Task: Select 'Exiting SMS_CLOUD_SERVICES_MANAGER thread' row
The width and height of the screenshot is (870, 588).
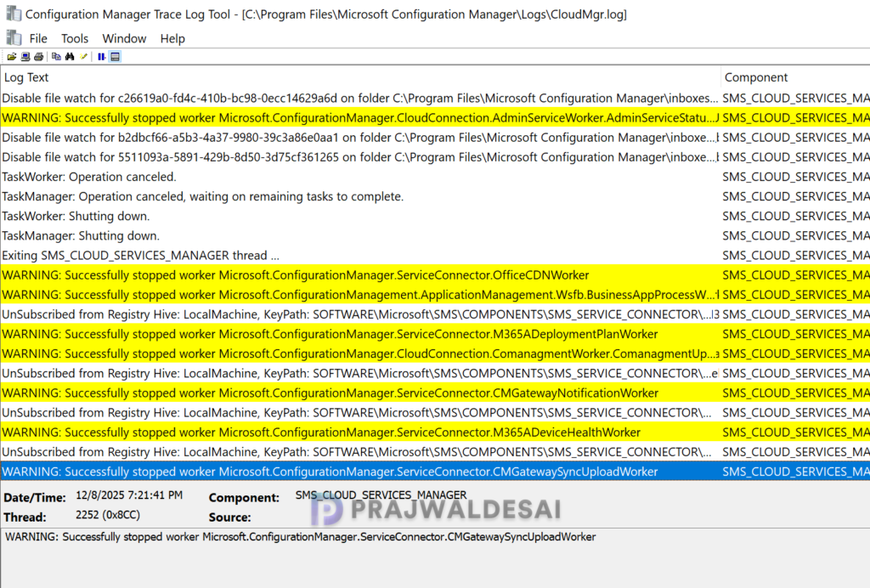Action: (x=435, y=255)
